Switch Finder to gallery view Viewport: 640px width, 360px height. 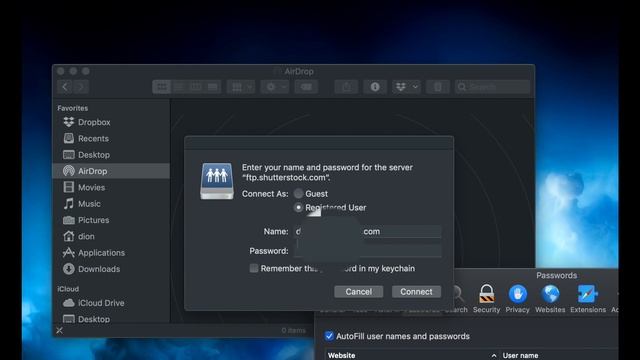coord(213,87)
